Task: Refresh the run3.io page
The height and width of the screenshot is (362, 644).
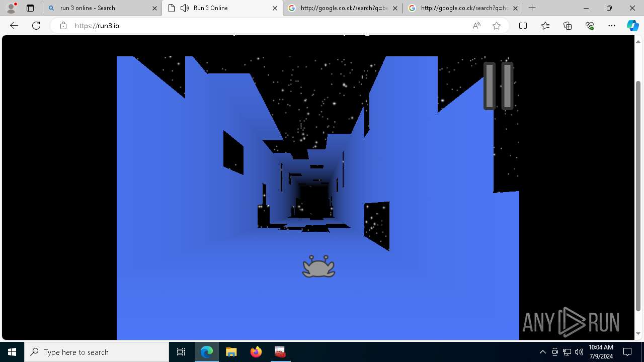Action: point(36,26)
